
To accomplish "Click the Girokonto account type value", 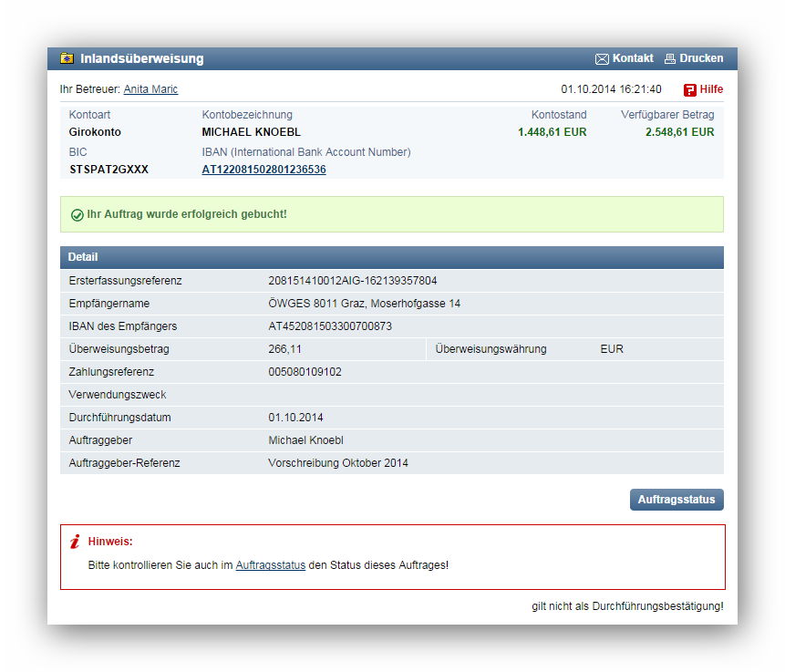I will 95,131.
